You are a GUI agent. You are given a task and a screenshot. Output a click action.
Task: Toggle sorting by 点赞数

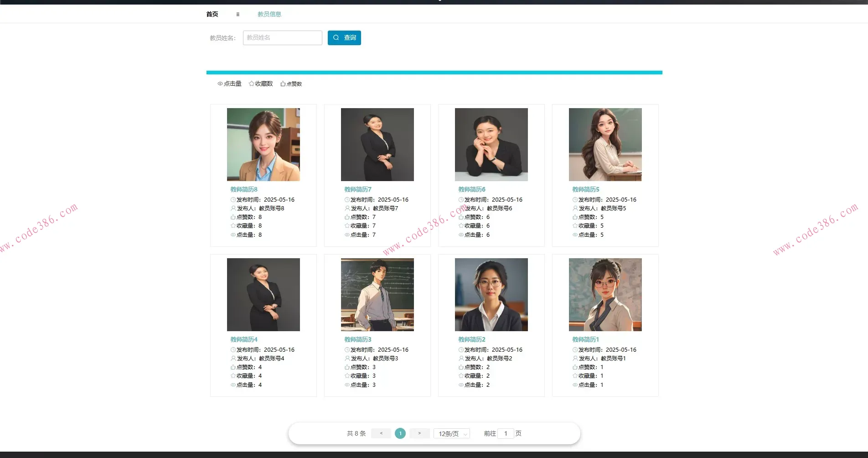(x=290, y=83)
